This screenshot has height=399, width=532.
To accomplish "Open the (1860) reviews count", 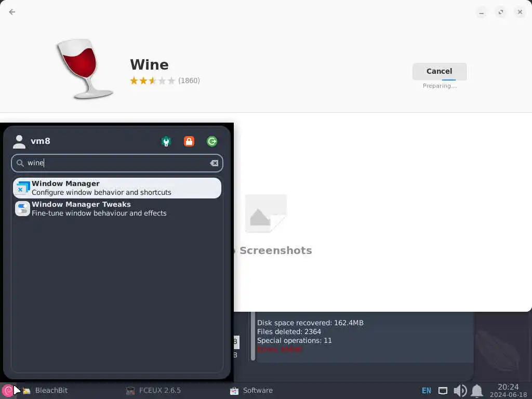I will click(189, 81).
